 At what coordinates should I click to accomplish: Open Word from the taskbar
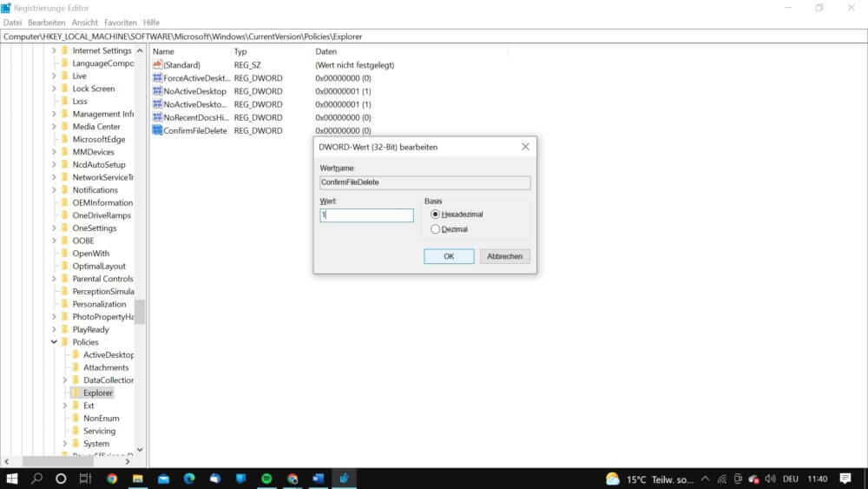click(x=319, y=479)
